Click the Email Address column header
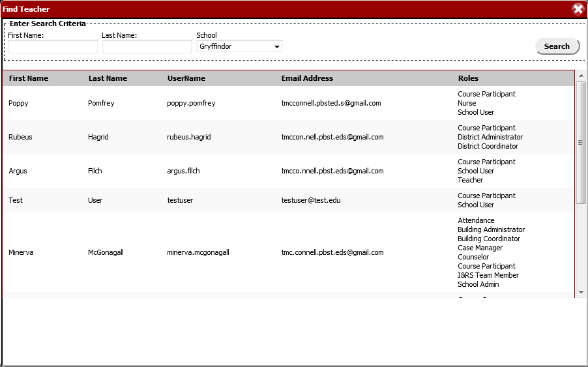This screenshot has height=367, width=588. [x=307, y=78]
